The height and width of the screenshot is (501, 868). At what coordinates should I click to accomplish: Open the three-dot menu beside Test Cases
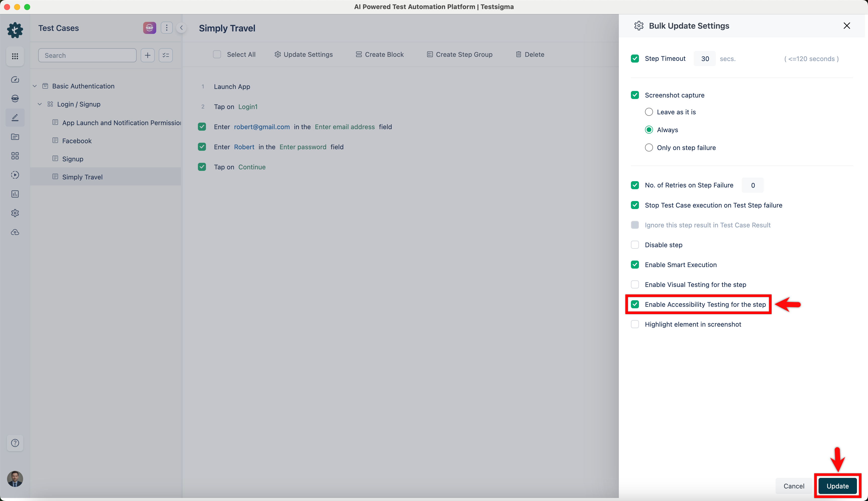tap(167, 28)
